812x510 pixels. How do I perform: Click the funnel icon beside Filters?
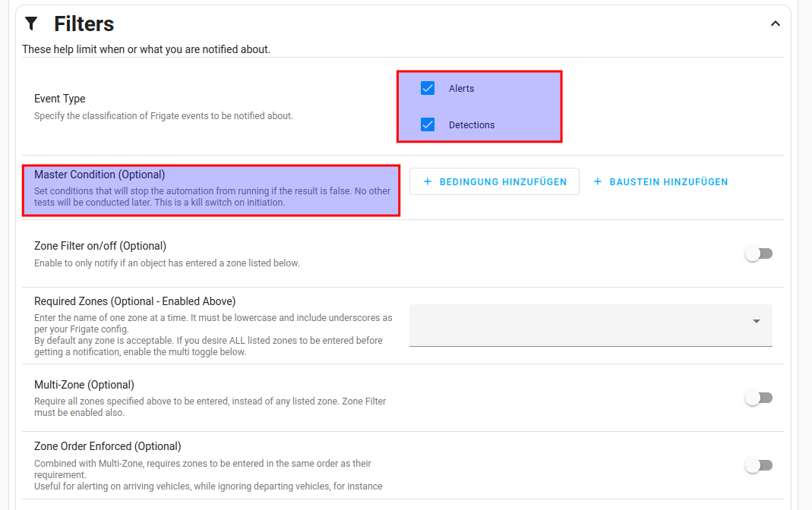[31, 24]
